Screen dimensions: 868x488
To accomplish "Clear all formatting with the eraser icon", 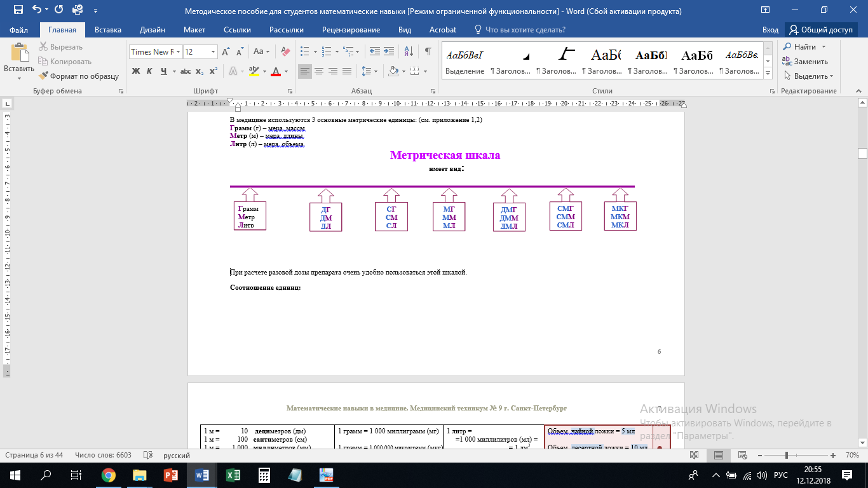I will point(285,52).
